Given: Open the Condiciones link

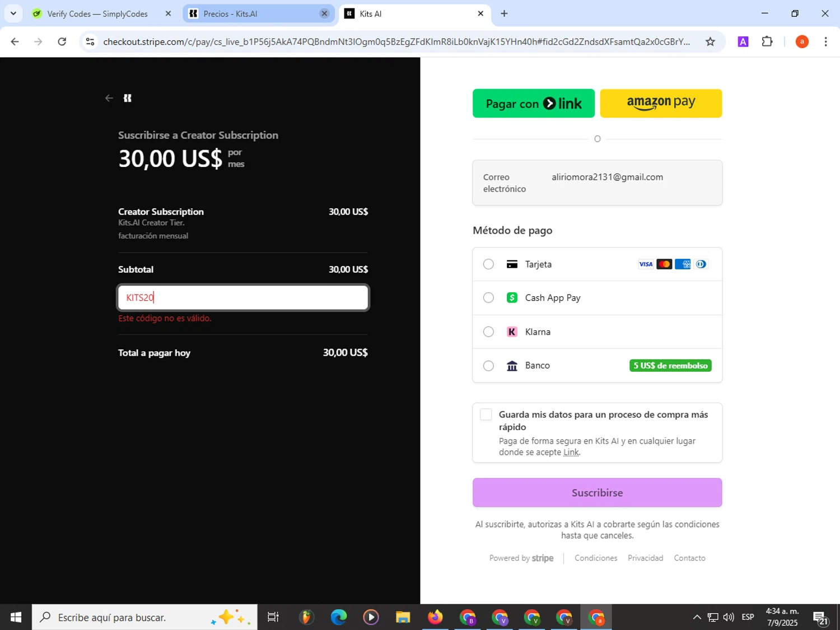Looking at the screenshot, I should coord(596,558).
